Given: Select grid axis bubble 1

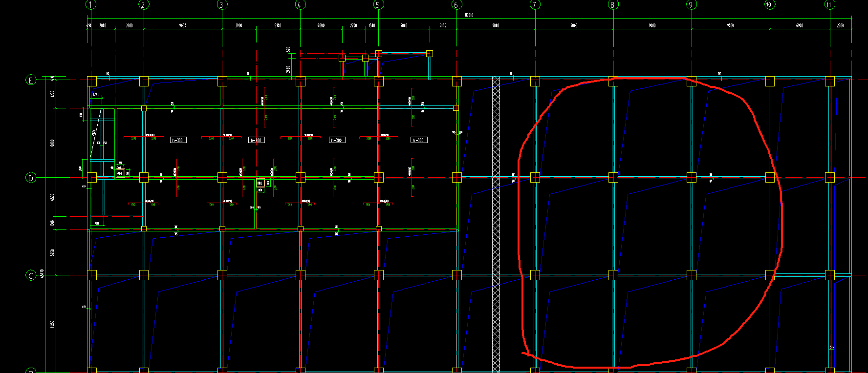Looking at the screenshot, I should pos(91,4).
